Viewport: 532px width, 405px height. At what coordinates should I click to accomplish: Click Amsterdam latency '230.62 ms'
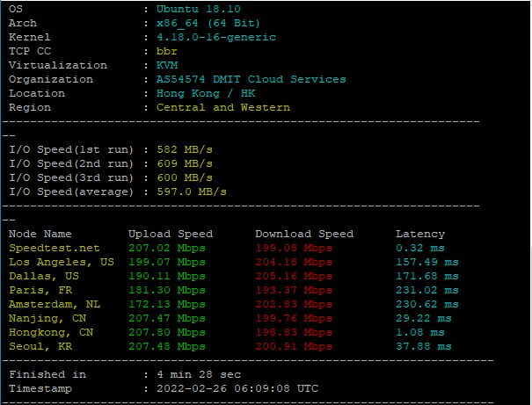[427, 304]
